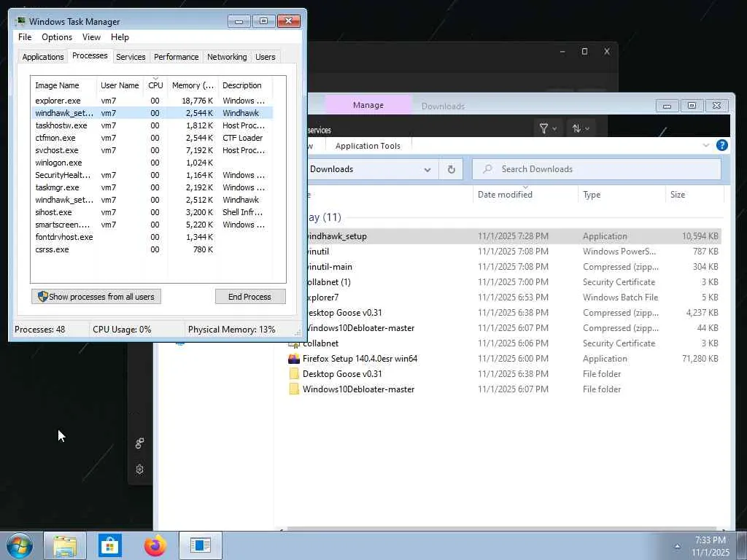Open the Options menu in Task Manager
This screenshot has height=560, width=747.
(57, 37)
